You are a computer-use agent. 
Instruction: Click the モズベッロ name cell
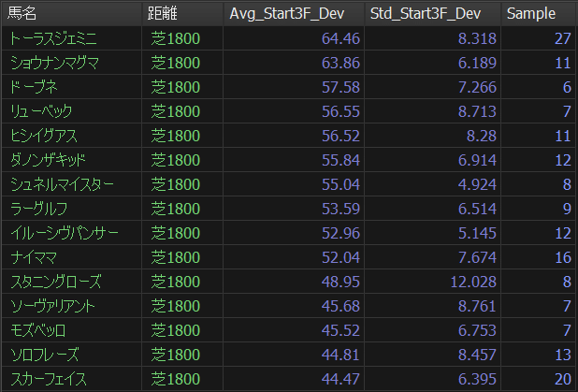pyautogui.click(x=71, y=330)
